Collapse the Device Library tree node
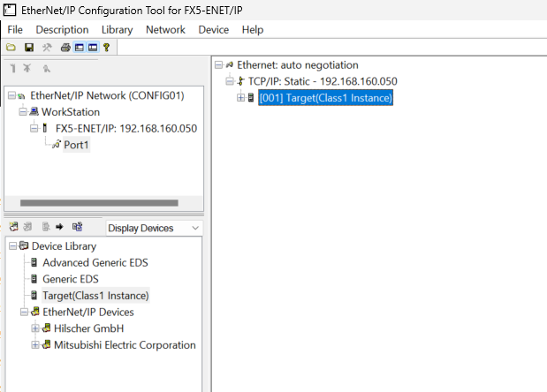 pyautogui.click(x=11, y=246)
